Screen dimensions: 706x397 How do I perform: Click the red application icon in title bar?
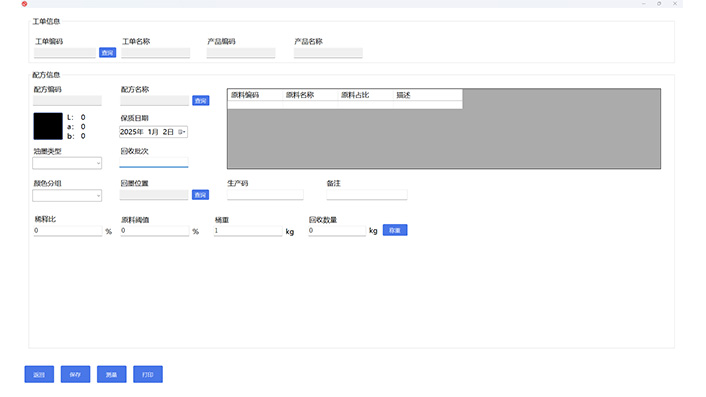click(24, 4)
